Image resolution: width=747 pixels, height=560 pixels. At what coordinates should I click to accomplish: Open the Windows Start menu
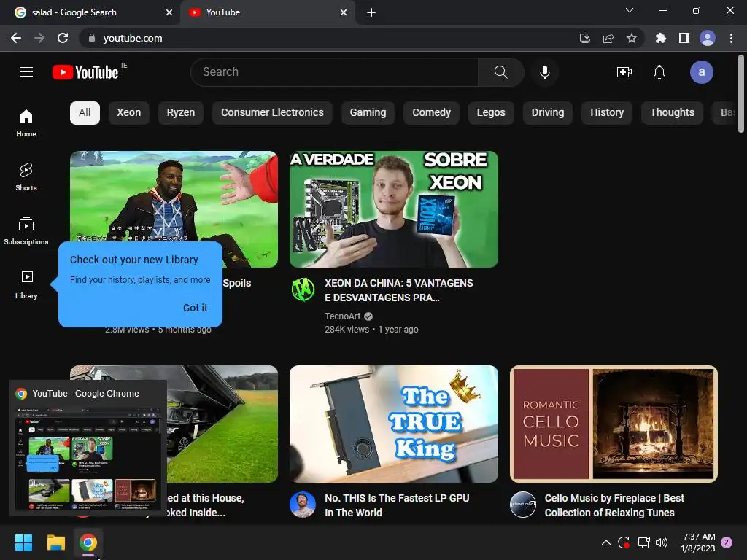tap(23, 542)
